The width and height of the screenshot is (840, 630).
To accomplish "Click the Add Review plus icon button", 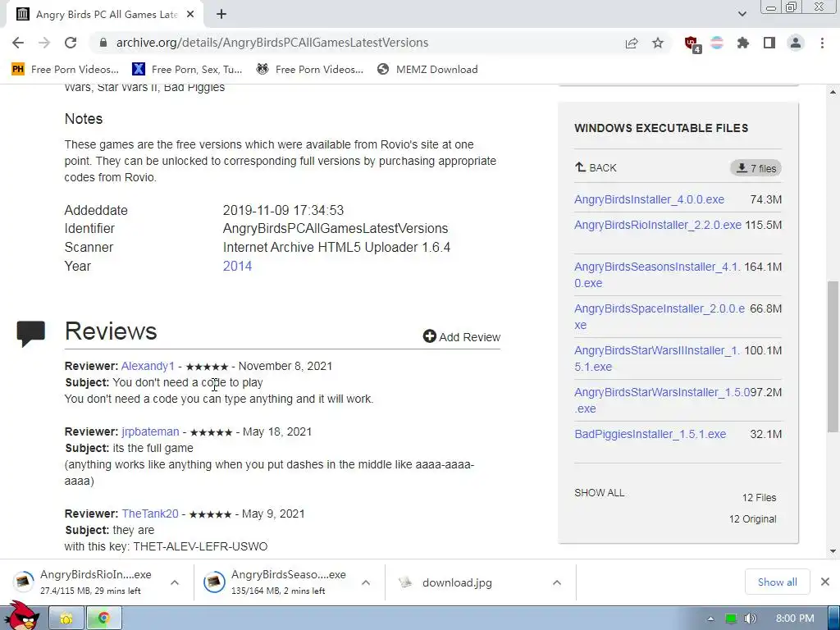I will pos(461,337).
